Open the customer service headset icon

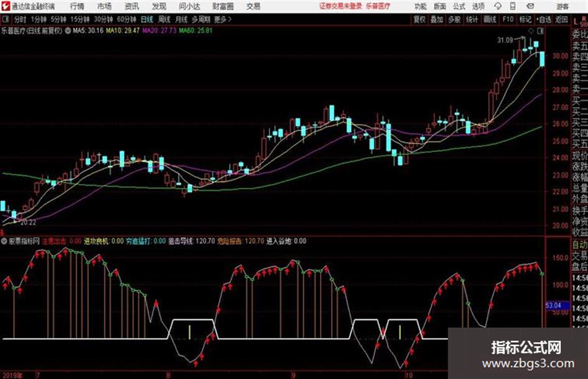point(498,6)
